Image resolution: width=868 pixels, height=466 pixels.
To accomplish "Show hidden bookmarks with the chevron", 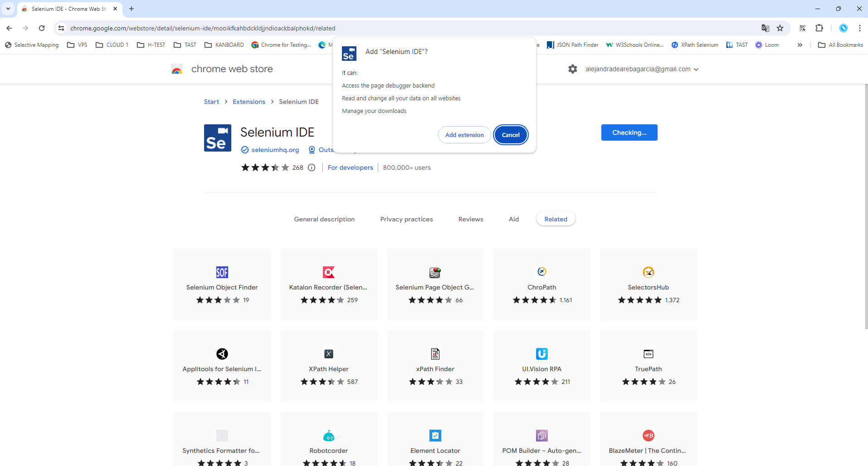I will (x=800, y=45).
